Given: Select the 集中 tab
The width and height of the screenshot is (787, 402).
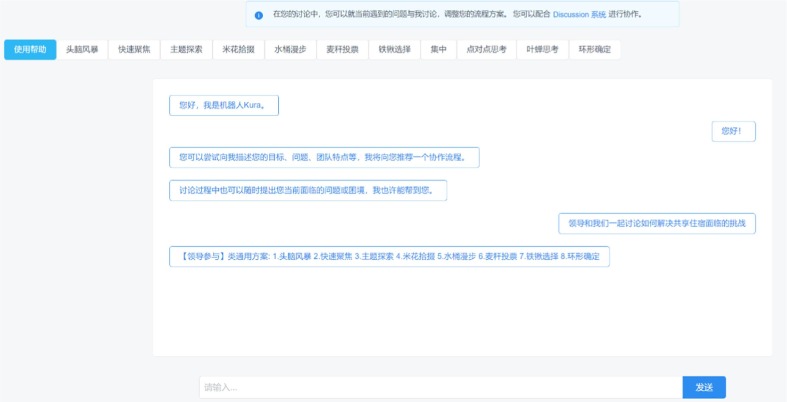Looking at the screenshot, I should tap(439, 49).
